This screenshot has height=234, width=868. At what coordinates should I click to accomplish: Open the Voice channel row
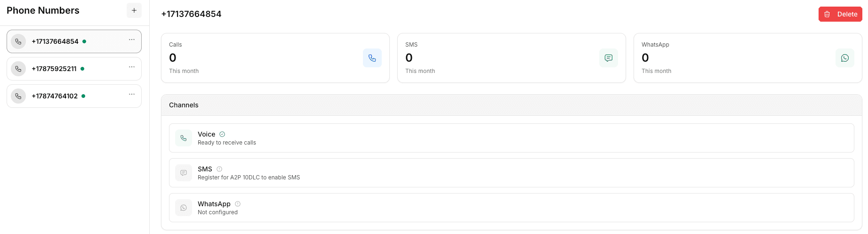pos(511,138)
